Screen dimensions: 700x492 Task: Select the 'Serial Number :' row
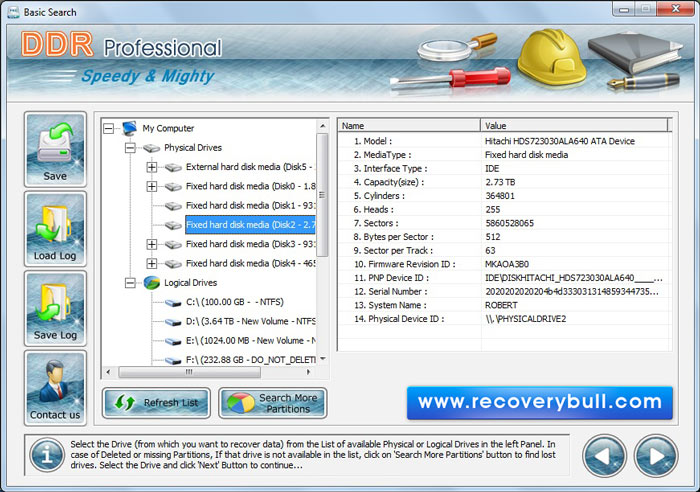(x=504, y=292)
